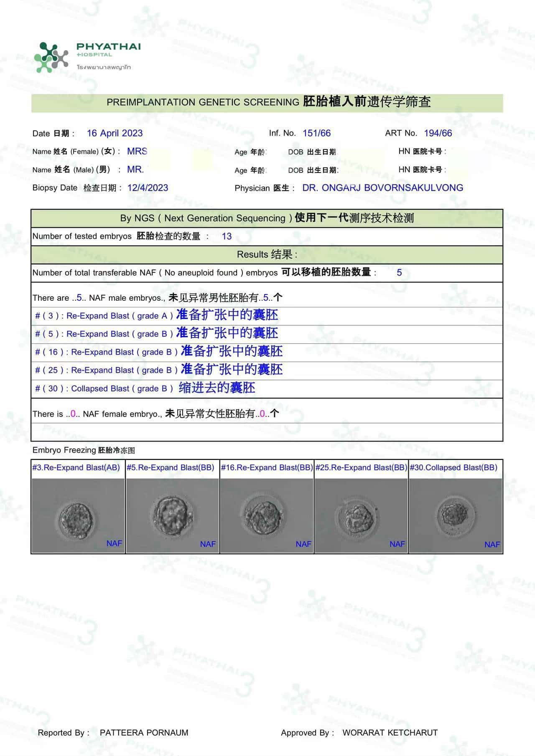Click the Results header row
Image resolution: width=535 pixels, height=756 pixels.
(267, 254)
